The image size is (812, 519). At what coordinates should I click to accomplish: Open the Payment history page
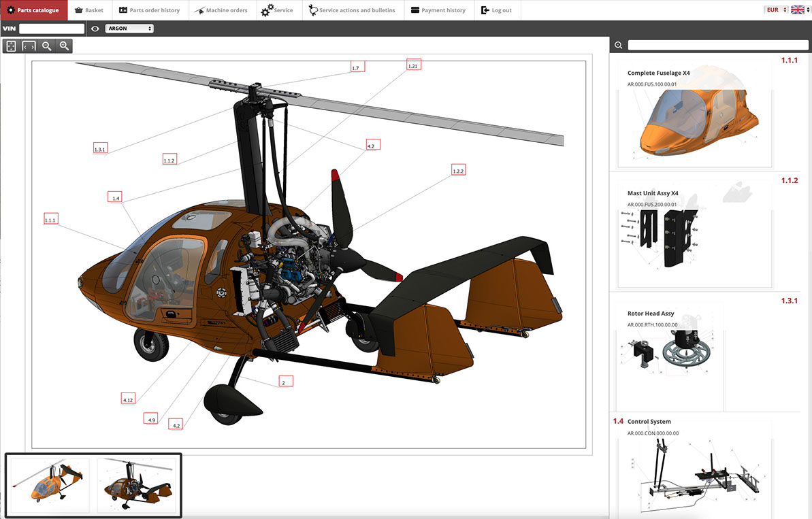coord(438,10)
